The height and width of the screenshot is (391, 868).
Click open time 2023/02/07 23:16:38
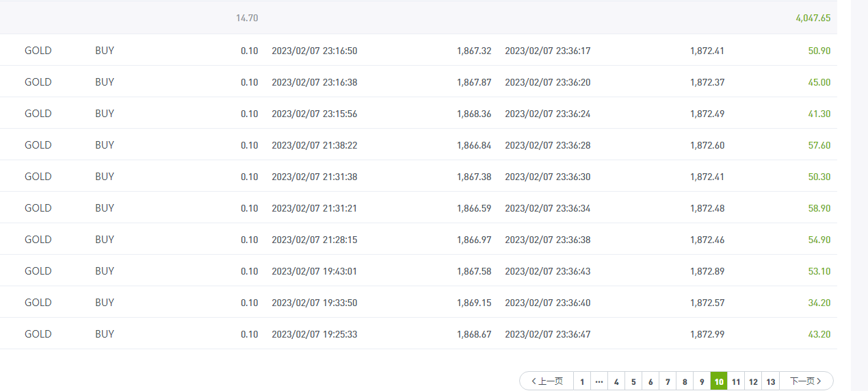click(315, 82)
